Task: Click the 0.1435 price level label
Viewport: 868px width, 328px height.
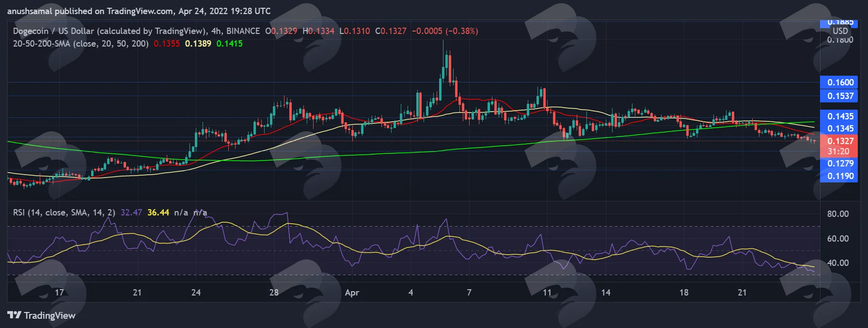Action: (x=839, y=116)
